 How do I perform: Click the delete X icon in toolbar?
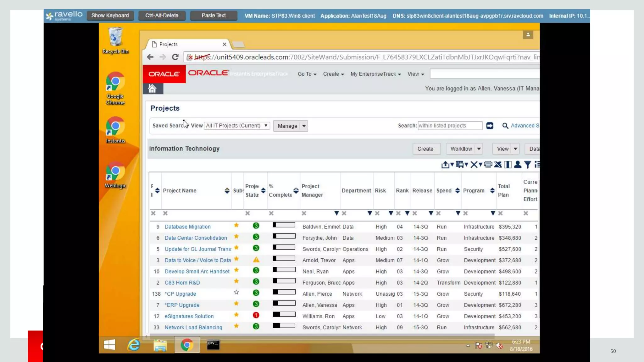tap(474, 164)
